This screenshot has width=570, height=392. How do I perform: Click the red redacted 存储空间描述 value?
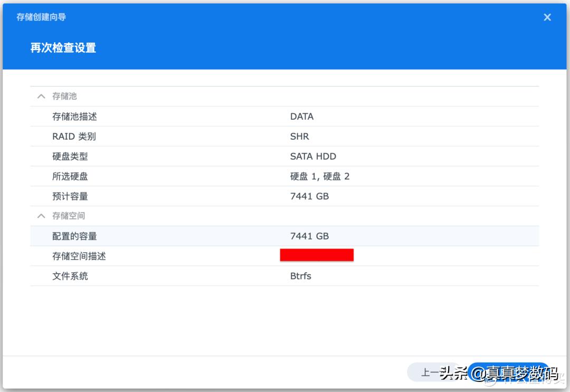[317, 255]
